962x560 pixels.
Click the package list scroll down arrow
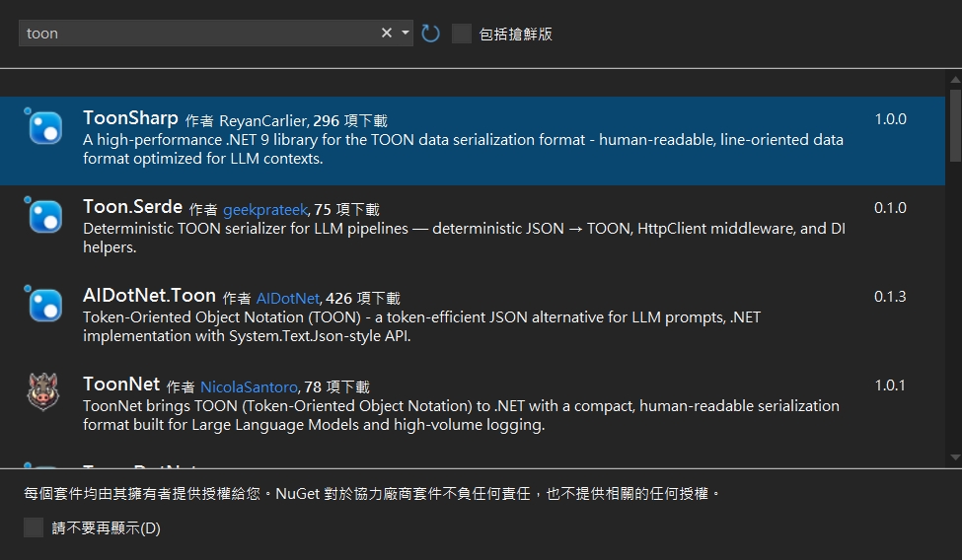click(x=955, y=456)
